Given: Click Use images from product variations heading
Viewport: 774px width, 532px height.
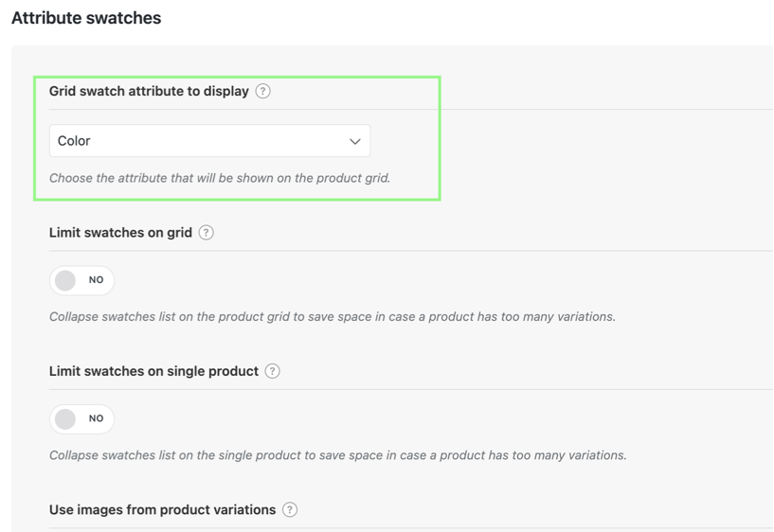Looking at the screenshot, I should pyautogui.click(x=162, y=510).
